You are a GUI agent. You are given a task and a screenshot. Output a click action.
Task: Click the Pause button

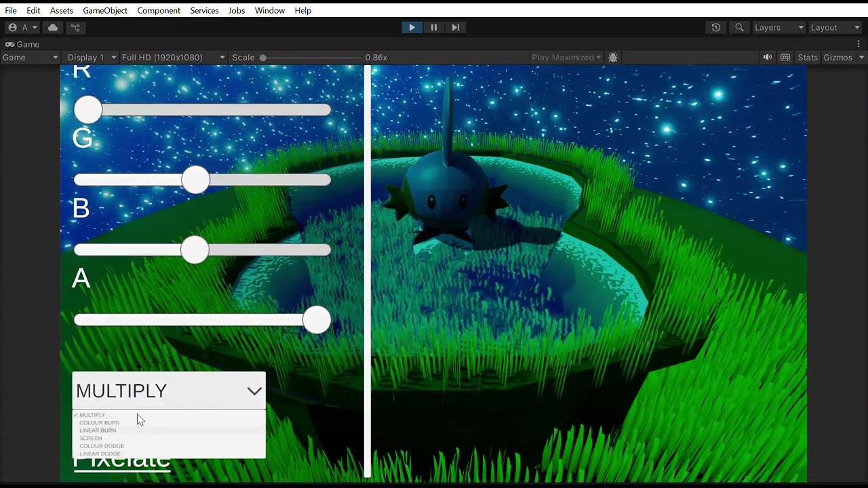434,27
